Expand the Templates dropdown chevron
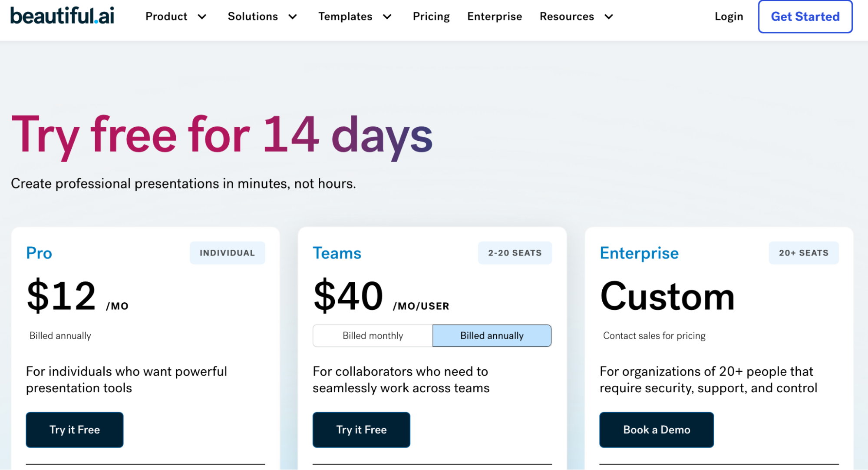The width and height of the screenshot is (868, 470). 387,17
